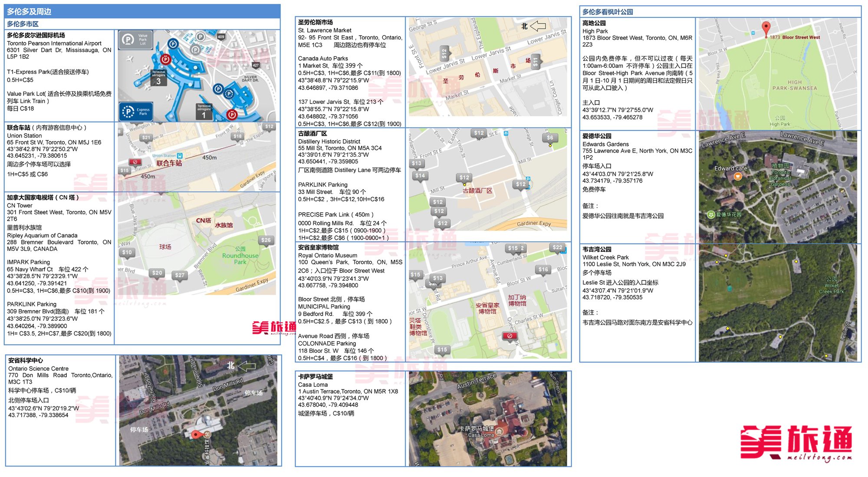868x477 pixels.
Task: Click the Casa Loma castle marker icon
Action: 500,431
